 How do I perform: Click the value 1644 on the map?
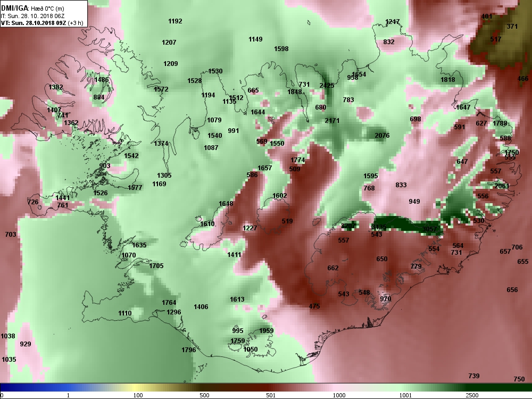point(258,112)
